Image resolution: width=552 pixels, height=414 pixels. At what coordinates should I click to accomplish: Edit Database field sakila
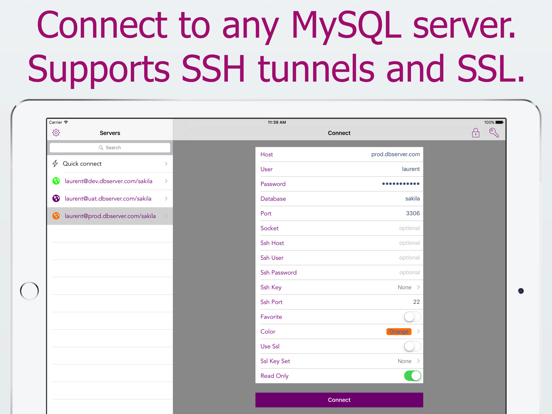click(339, 199)
